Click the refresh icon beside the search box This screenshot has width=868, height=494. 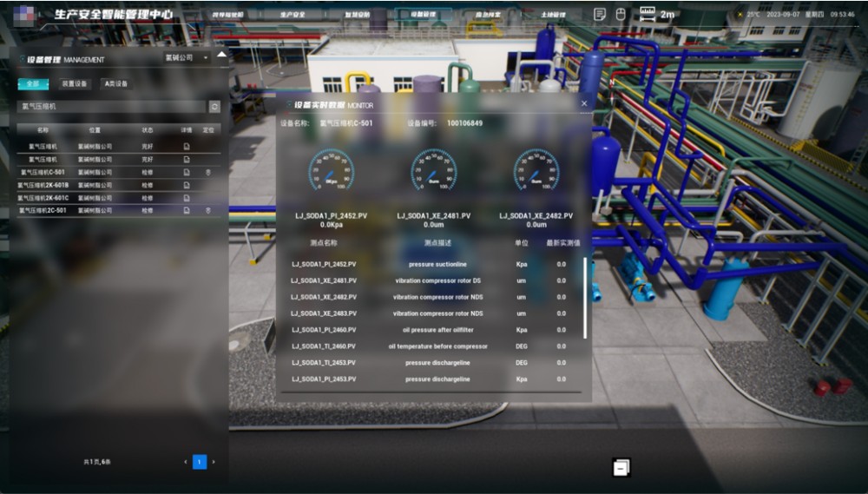point(214,107)
